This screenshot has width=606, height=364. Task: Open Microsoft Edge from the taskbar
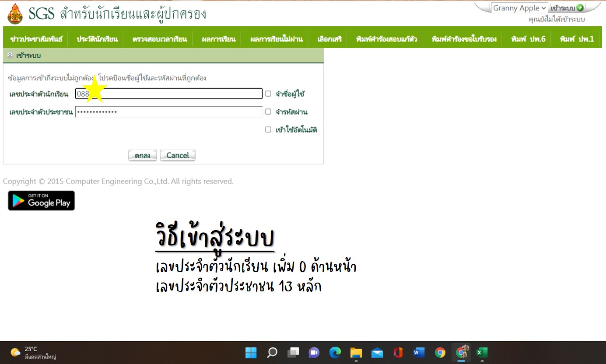click(335, 353)
